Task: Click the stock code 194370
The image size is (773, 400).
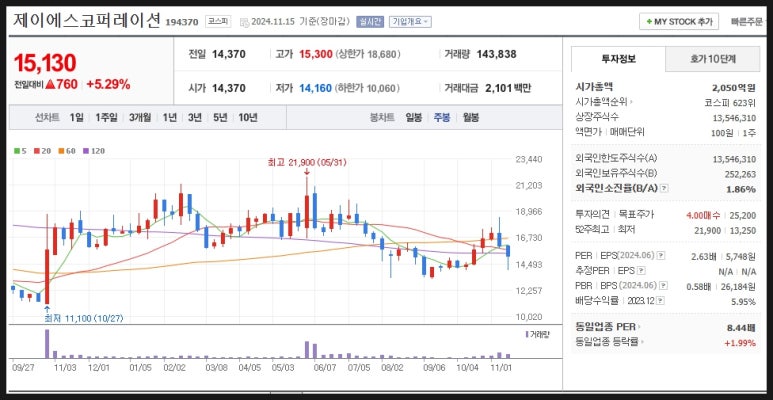Action: pos(182,22)
